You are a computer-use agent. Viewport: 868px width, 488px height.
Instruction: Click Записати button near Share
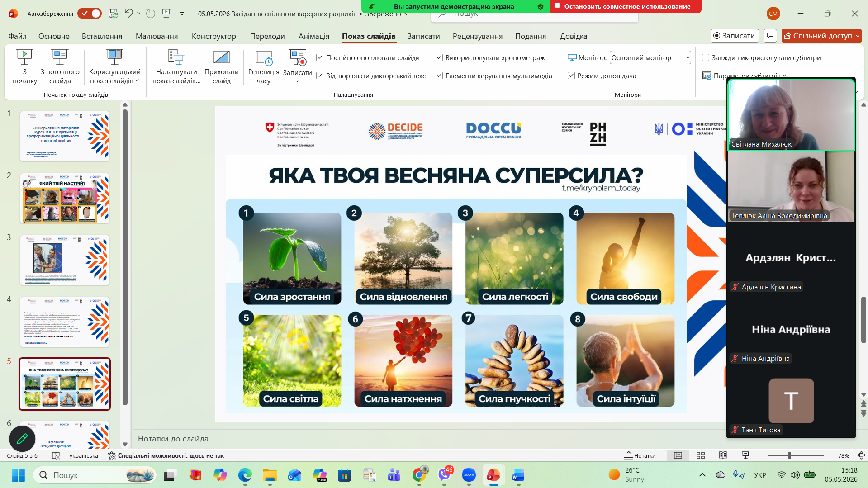(x=734, y=36)
